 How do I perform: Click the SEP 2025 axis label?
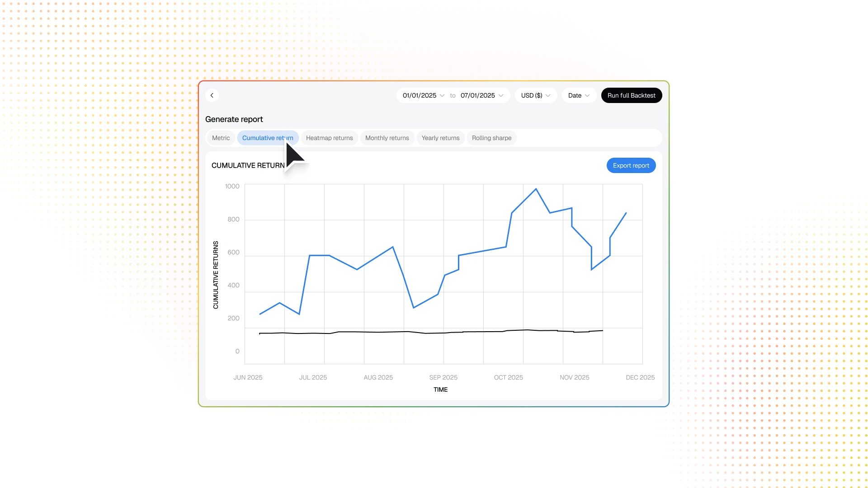(443, 377)
